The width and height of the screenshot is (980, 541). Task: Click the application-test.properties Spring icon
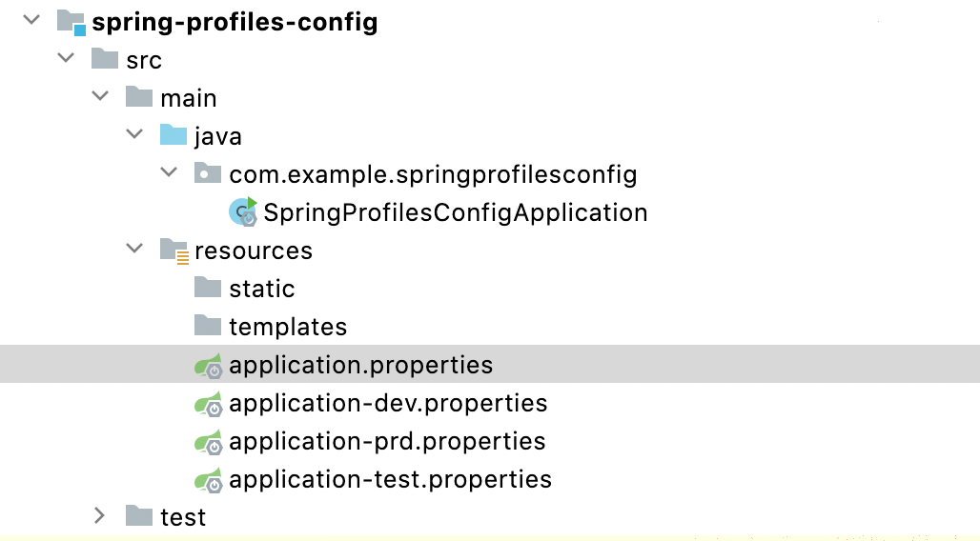click(209, 480)
